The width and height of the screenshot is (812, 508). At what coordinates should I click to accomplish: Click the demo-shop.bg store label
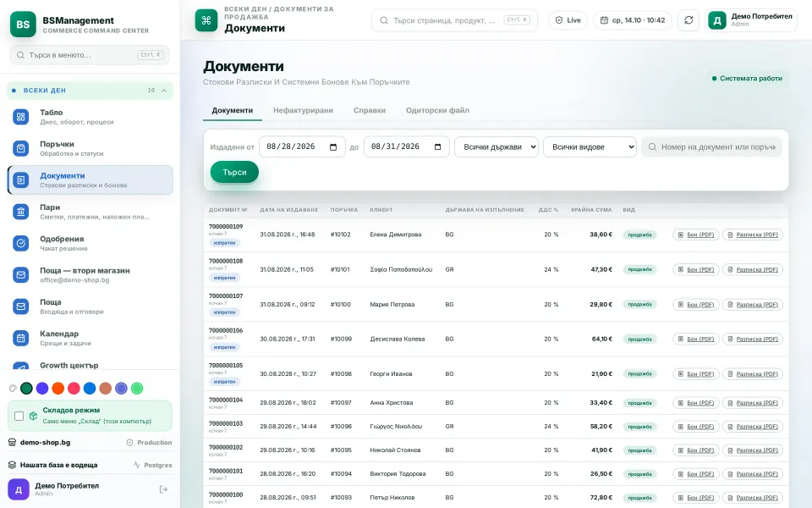coord(45,443)
